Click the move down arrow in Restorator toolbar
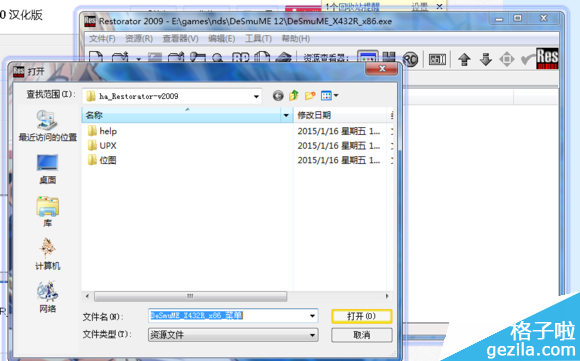The width and height of the screenshot is (580, 361). (485, 59)
